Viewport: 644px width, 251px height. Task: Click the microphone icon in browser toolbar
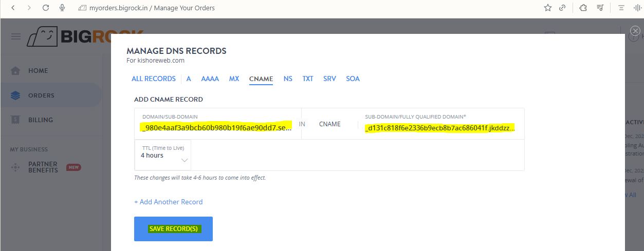62,8
